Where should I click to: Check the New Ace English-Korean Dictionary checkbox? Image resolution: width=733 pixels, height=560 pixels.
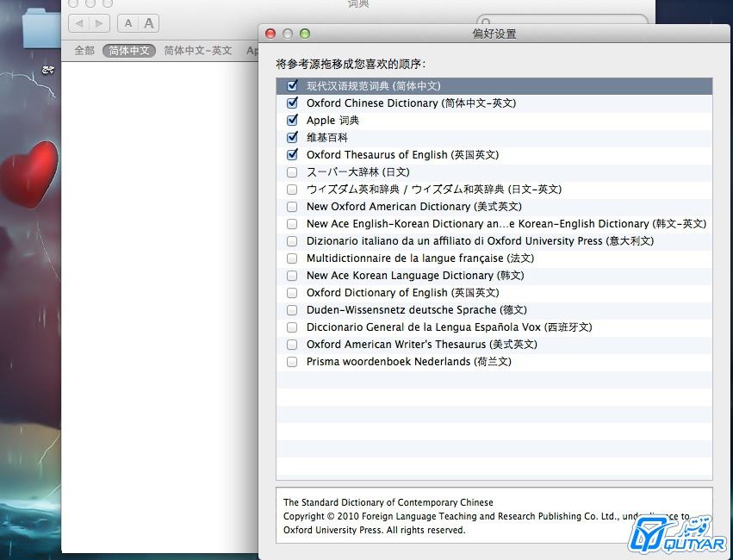tap(292, 224)
